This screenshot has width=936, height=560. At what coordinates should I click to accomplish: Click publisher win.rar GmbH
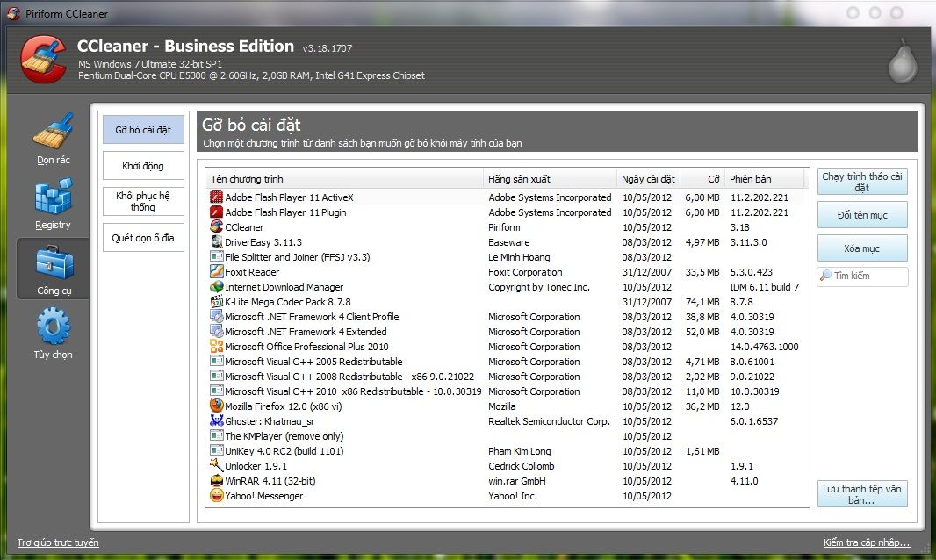pyautogui.click(x=517, y=481)
